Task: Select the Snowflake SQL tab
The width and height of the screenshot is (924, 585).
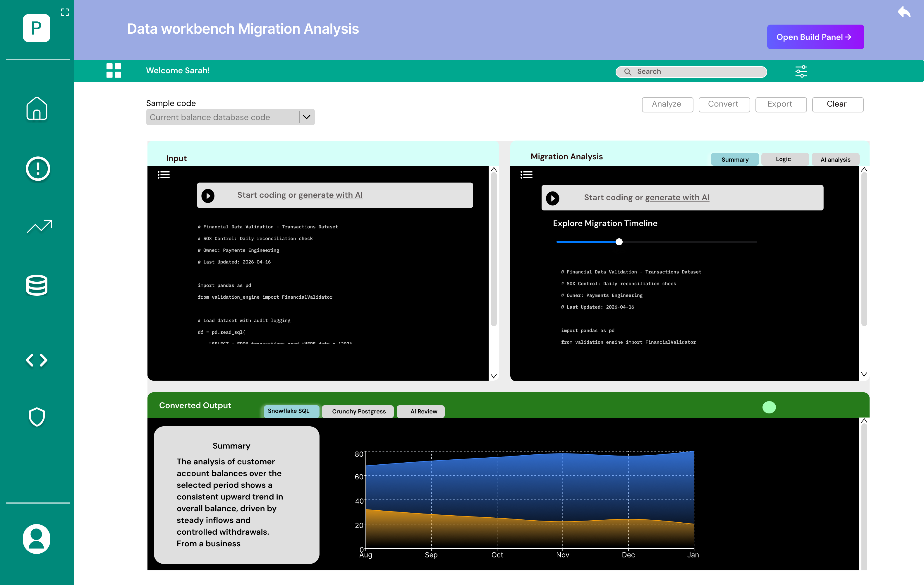Action: [291, 411]
